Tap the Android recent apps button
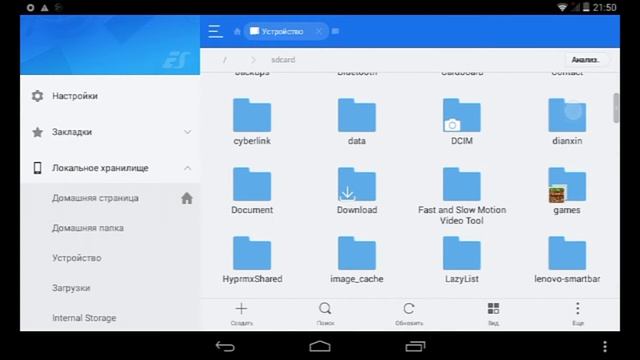Image resolution: width=640 pixels, height=360 pixels. coord(415,346)
